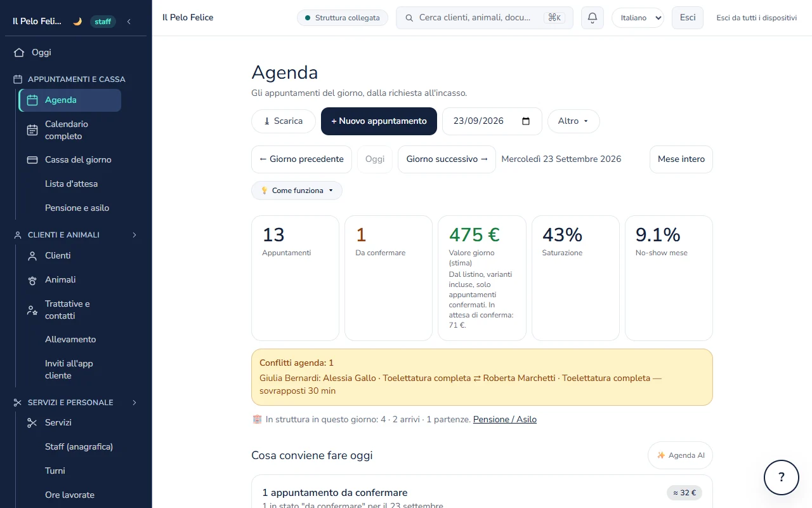Click the greyed Oggi day button

[375, 159]
